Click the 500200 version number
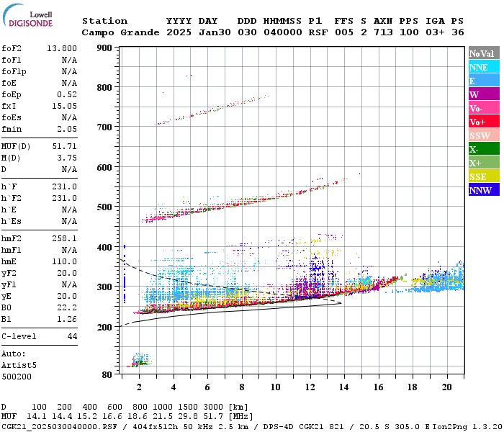 click(17, 377)
